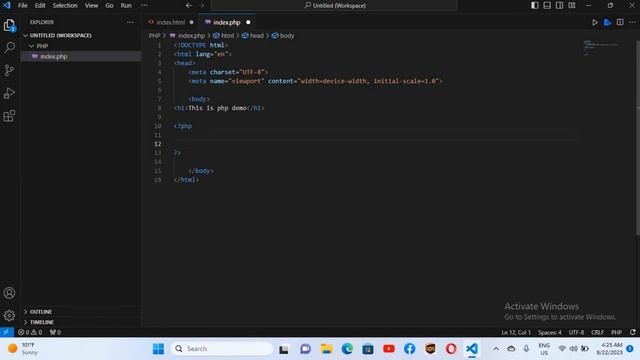Open the Accounts menu icon
The height and width of the screenshot is (360, 640).
pyautogui.click(x=9, y=293)
